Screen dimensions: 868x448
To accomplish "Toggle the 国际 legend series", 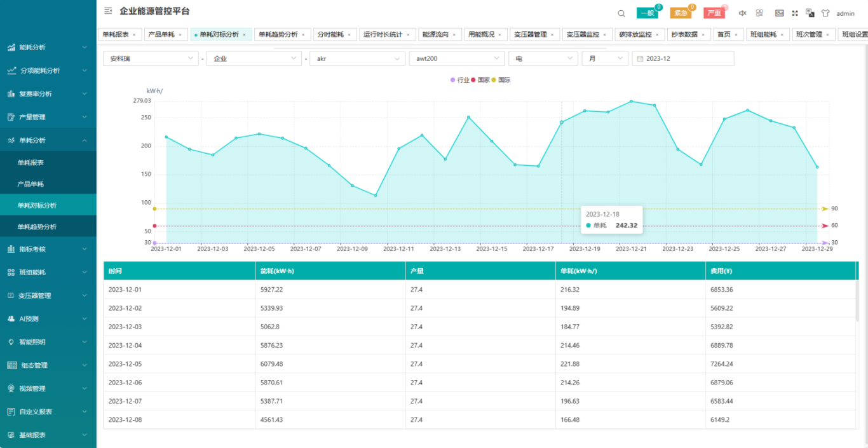I will 501,80.
